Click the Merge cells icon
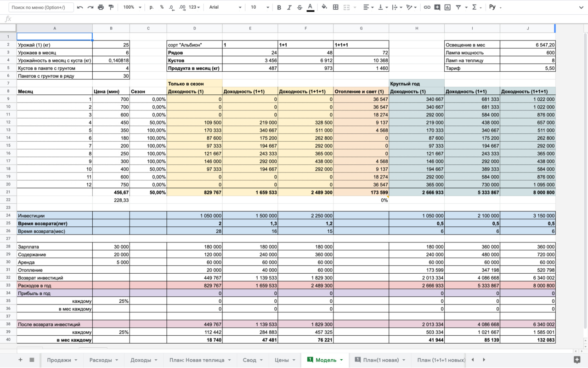588x368 pixels. click(346, 7)
